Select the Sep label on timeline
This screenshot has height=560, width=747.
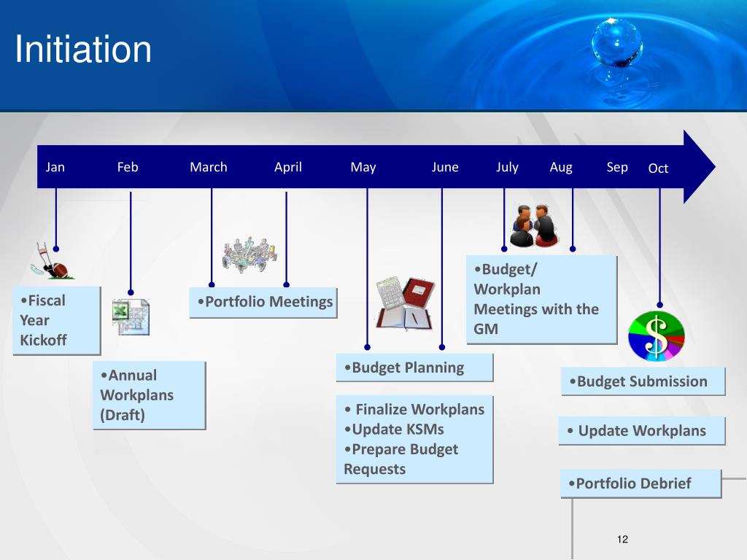[617, 168]
